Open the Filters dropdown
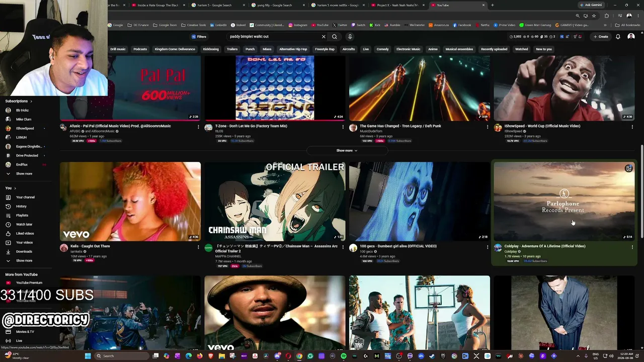The width and height of the screenshot is (644, 362). (199, 37)
